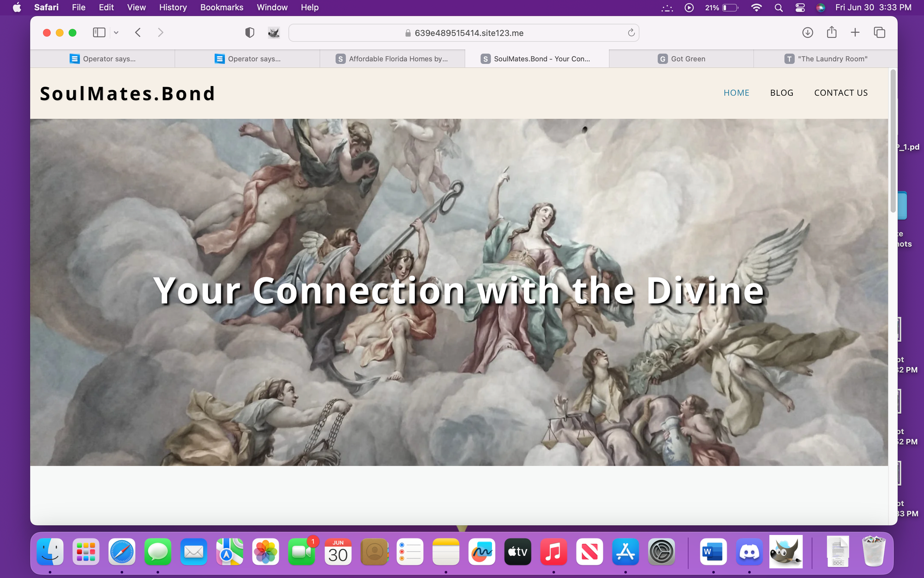Open Finder from the Dock
924x578 pixels.
pos(50,552)
